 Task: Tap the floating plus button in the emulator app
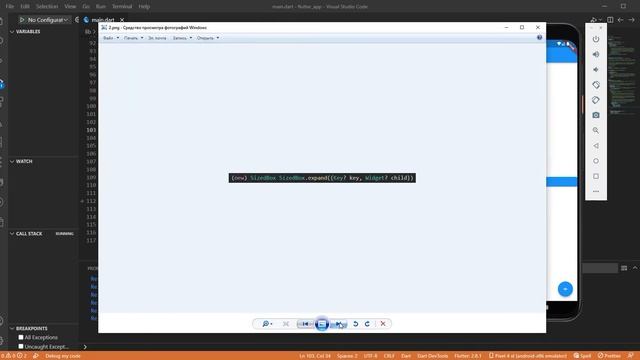click(x=565, y=289)
